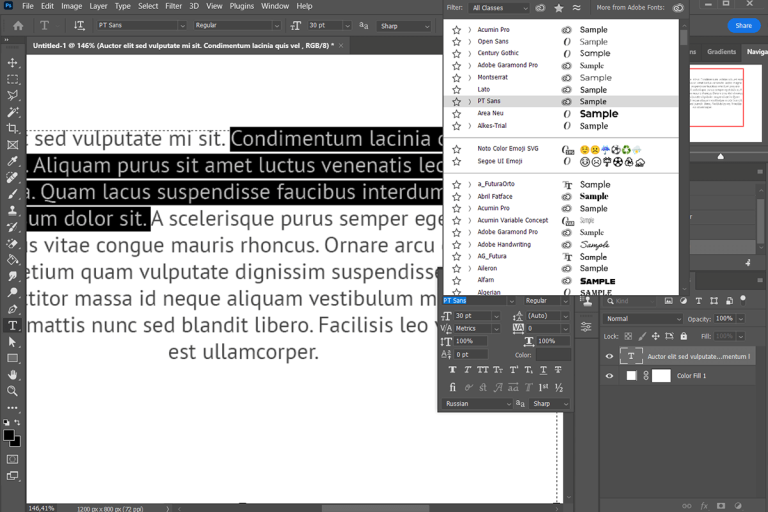Screen dimensions: 768x512
Task: Select the Clone Stamp tool
Action: pos(13,210)
